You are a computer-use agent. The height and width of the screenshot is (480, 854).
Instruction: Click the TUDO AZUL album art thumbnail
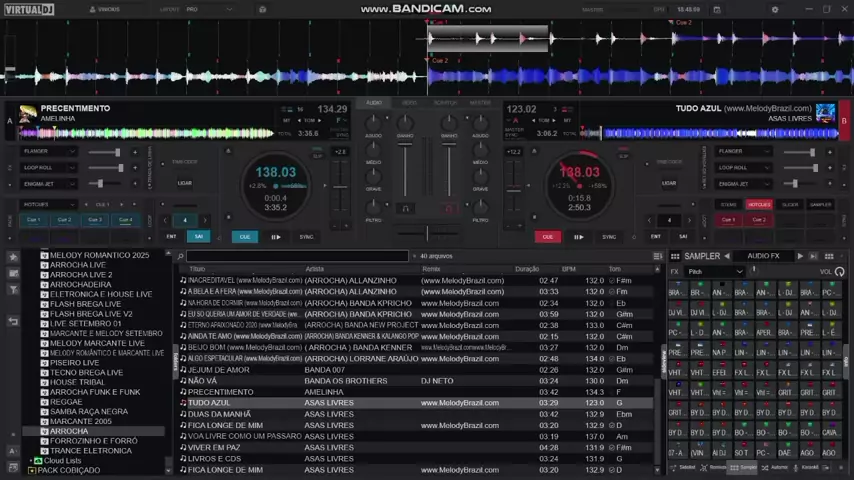click(825, 112)
